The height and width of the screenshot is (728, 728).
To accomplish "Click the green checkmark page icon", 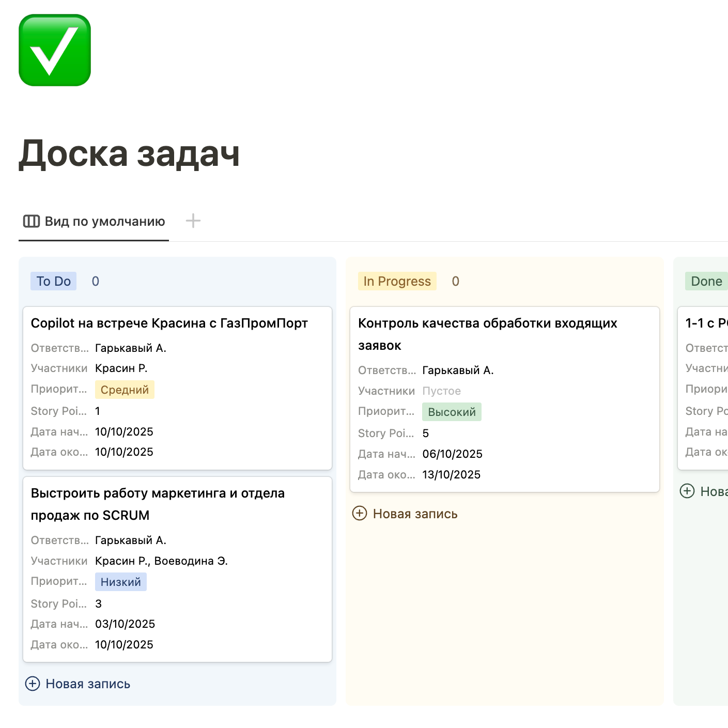I will coord(55,50).
